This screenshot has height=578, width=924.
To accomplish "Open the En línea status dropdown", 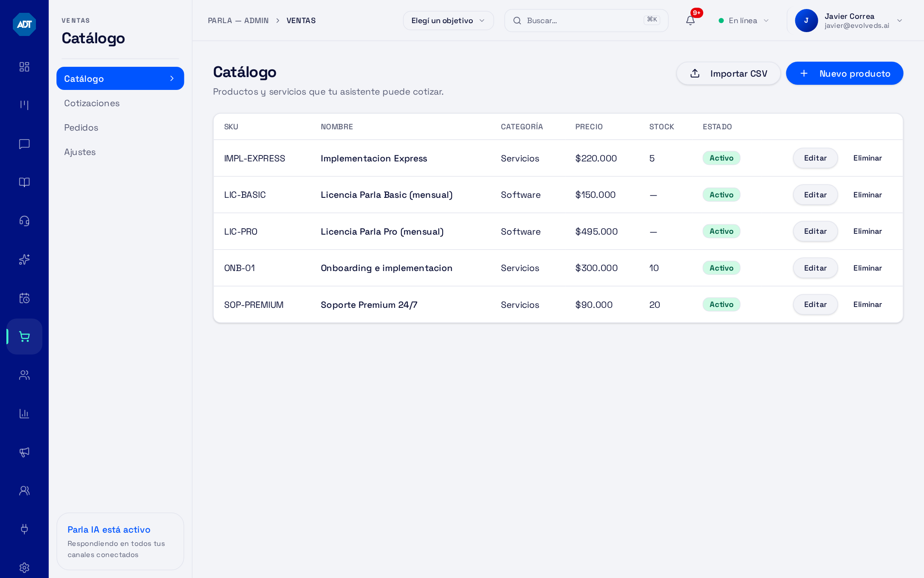I will 744,21.
